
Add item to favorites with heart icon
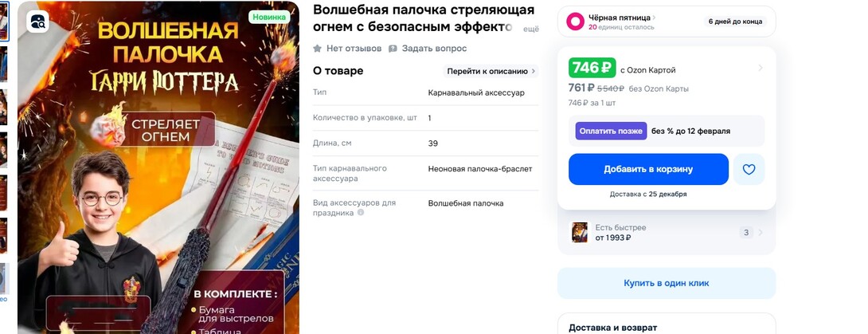pos(749,170)
